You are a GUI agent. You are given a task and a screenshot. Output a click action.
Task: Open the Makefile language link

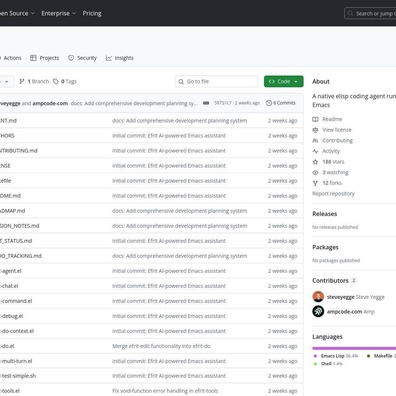(381, 356)
